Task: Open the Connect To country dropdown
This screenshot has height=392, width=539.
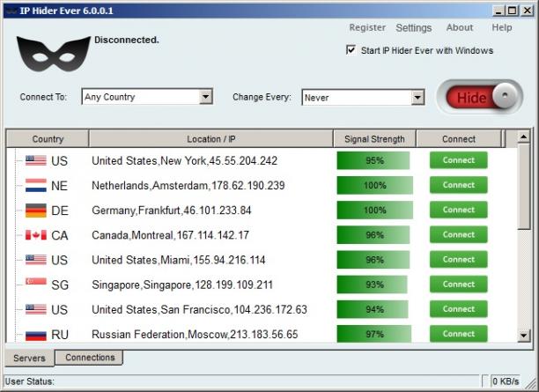Action: (x=147, y=97)
